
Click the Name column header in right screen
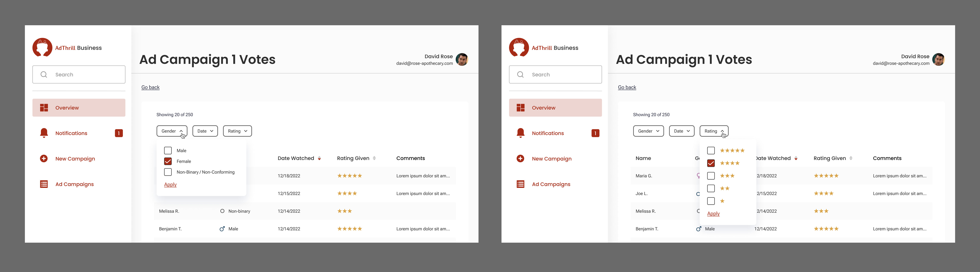pos(643,158)
